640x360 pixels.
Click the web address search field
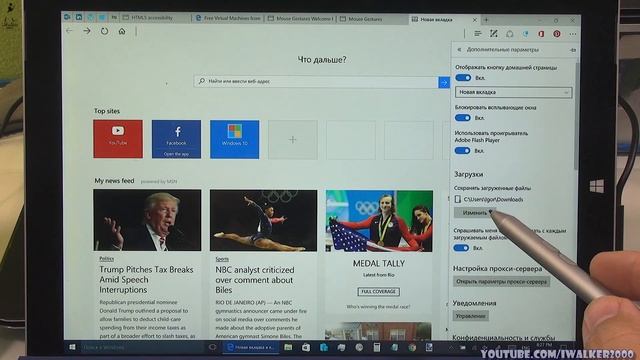[316, 82]
